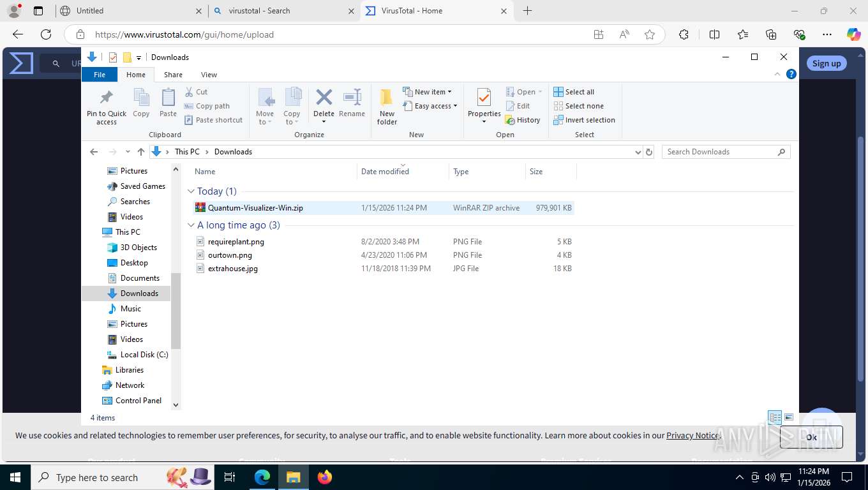This screenshot has height=490, width=868.
Task: Sort by Date modified column
Action: 403,172
